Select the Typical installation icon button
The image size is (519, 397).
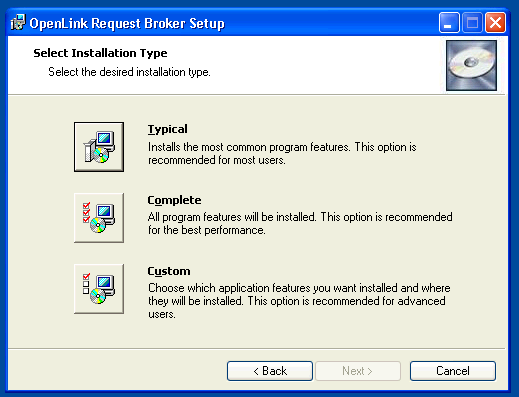99,147
